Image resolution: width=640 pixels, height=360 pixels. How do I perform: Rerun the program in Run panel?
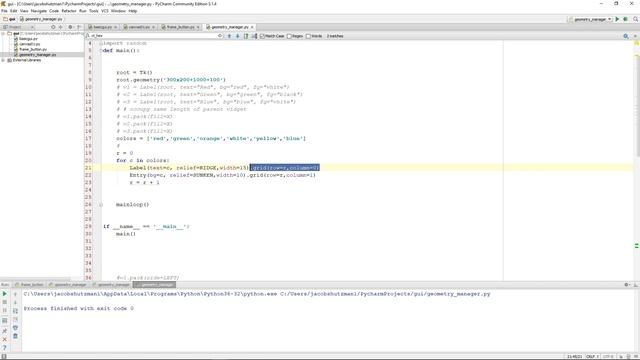click(5, 294)
